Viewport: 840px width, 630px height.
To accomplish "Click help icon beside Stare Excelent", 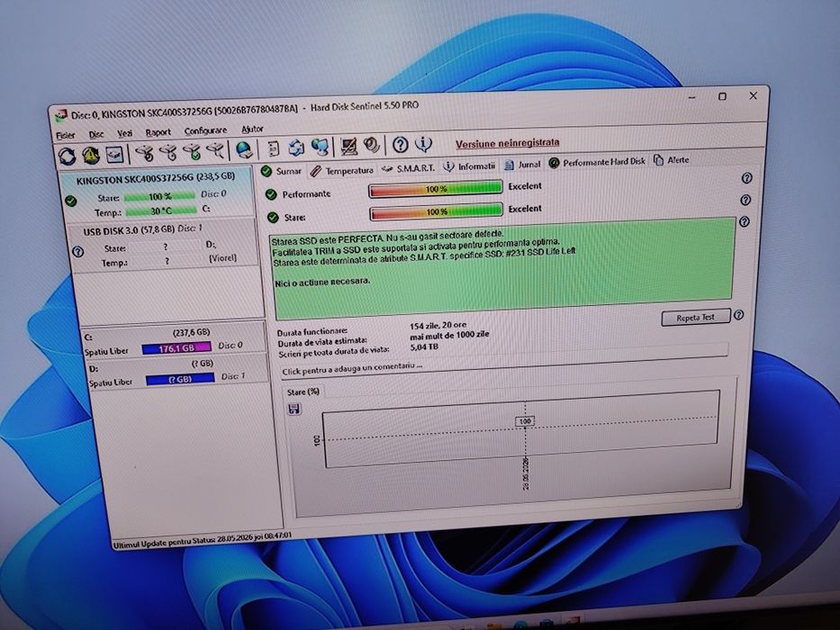I will coord(745,200).
